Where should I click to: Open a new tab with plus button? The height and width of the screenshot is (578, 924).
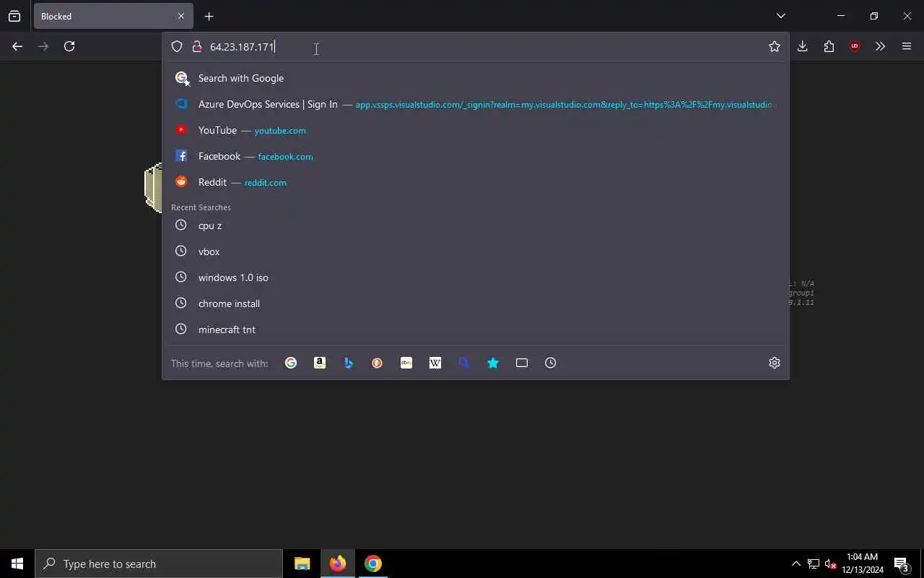pyautogui.click(x=209, y=16)
